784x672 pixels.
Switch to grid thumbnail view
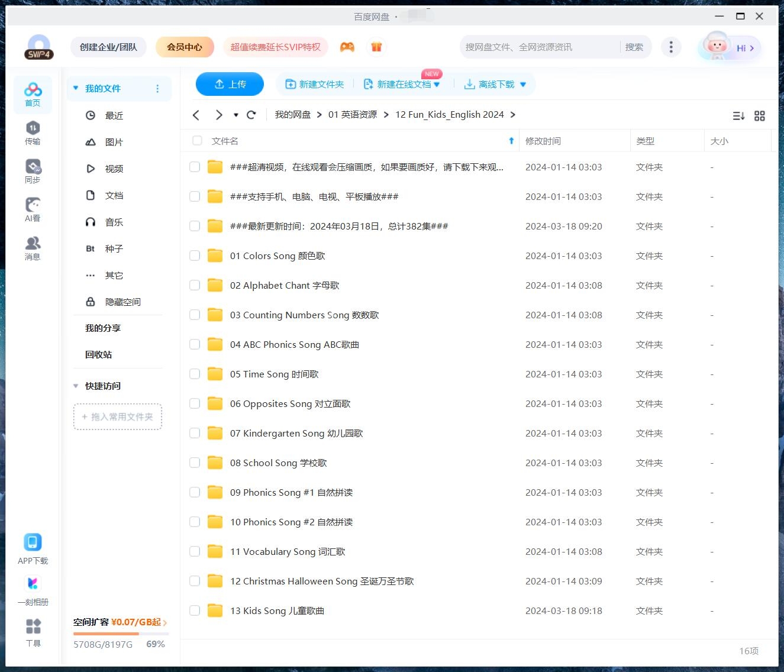[760, 116]
